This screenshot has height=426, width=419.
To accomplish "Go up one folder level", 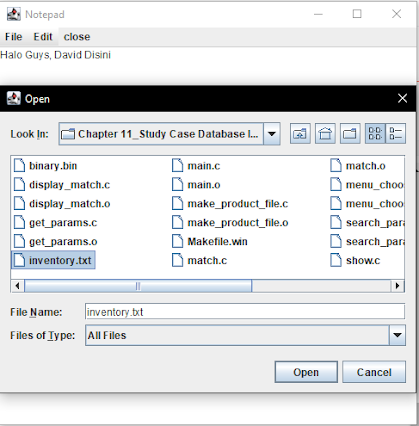I will (x=300, y=134).
